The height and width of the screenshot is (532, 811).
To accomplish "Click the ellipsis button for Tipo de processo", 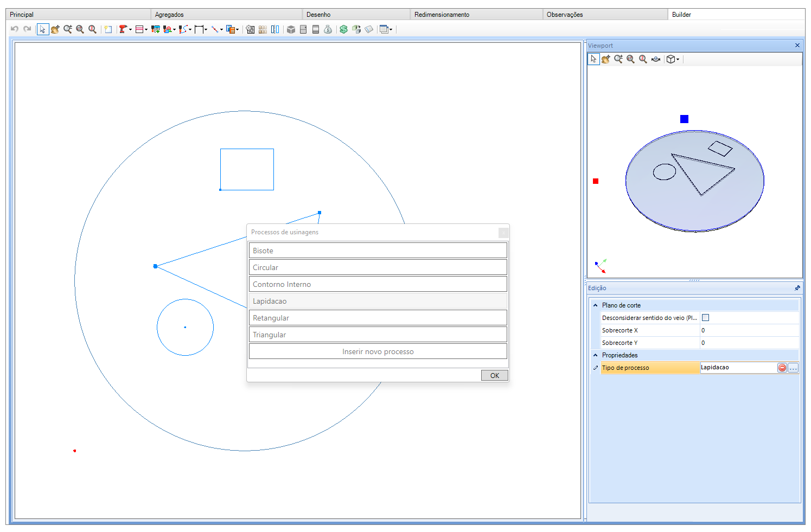I will 793,368.
